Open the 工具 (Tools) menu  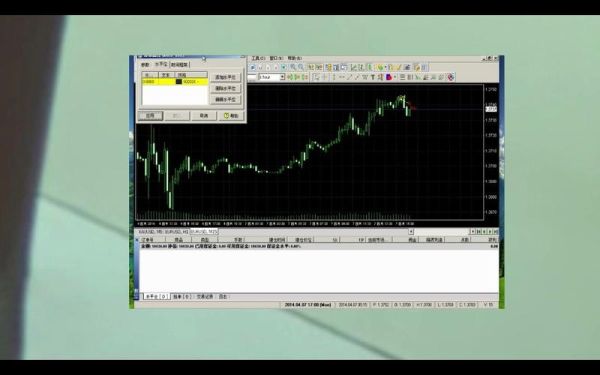click(258, 58)
